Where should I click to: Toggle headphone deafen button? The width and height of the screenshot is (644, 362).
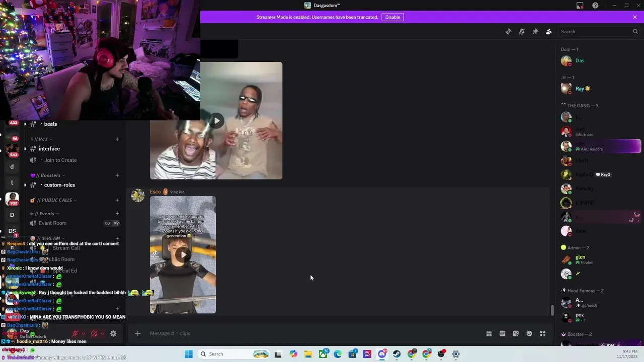94,333
